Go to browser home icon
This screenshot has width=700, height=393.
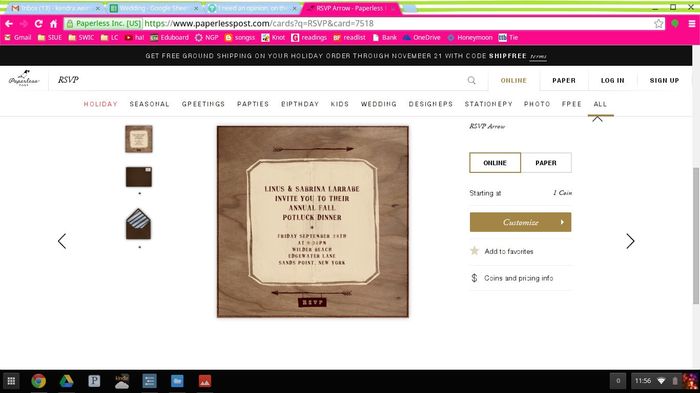point(54,24)
